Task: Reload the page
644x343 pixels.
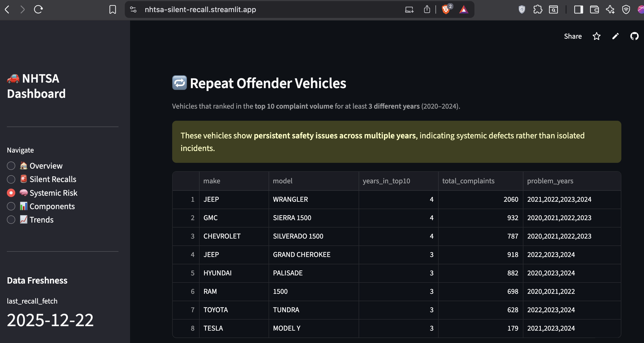Action: pos(38,9)
